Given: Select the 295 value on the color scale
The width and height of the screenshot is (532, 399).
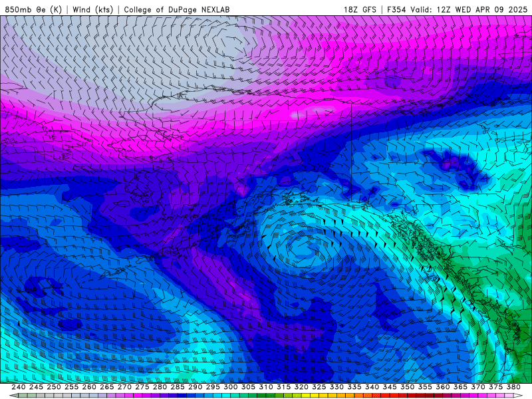Looking at the screenshot, I should 213,387.
